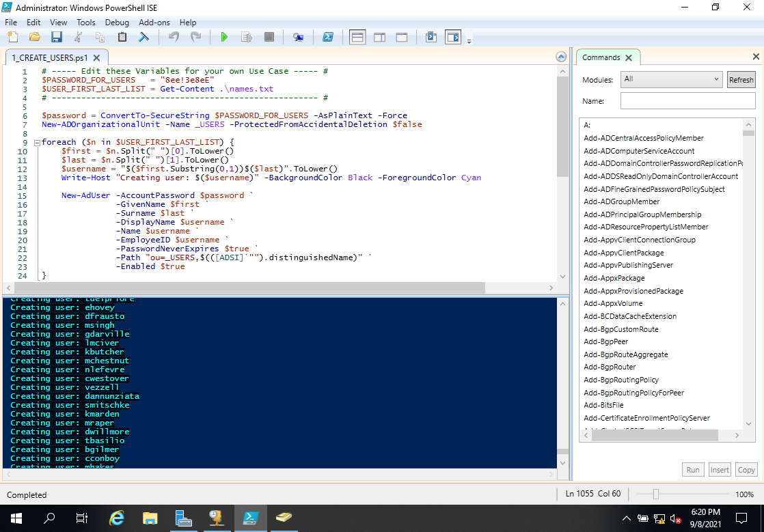
Task: Click the Undo arrow icon
Action: coord(174,37)
